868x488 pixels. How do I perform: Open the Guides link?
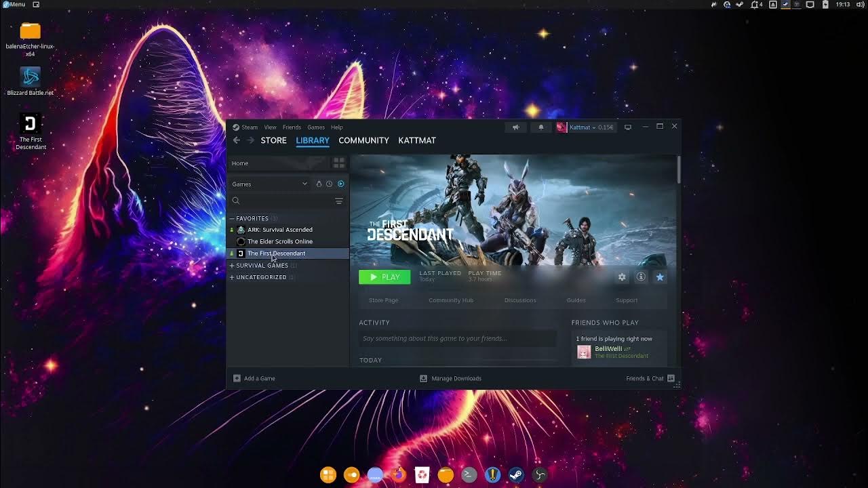pyautogui.click(x=576, y=300)
